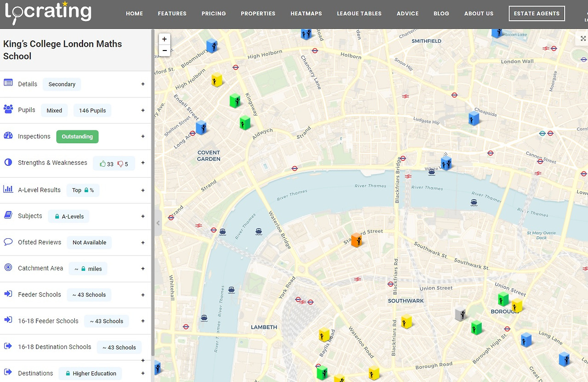This screenshot has height=382, width=588.
Task: Click the locked Higher Education tag
Action: point(90,373)
